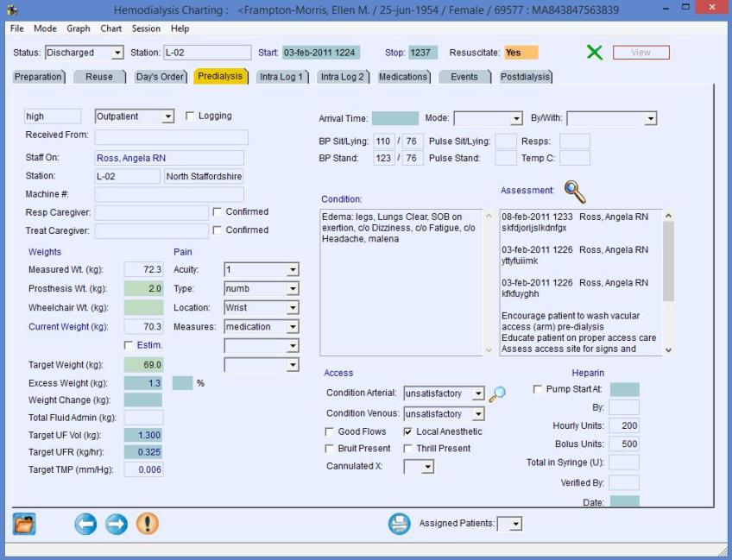This screenshot has width=732, height=560.
Task: Check the Thrill Present box
Action: point(407,449)
